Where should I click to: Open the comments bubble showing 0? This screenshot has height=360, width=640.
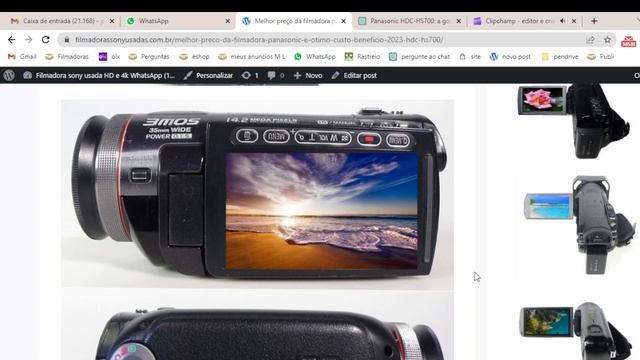point(276,75)
